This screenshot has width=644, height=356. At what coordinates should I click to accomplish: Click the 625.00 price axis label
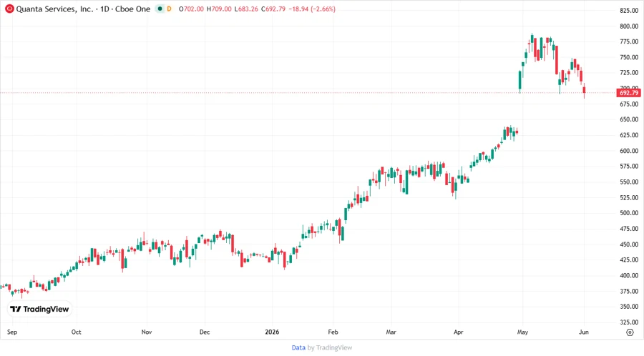[629, 135]
